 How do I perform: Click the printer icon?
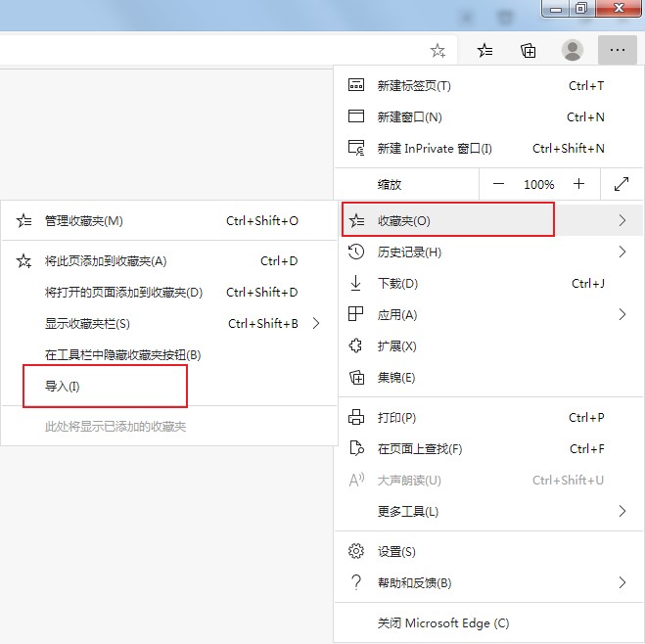(x=356, y=417)
